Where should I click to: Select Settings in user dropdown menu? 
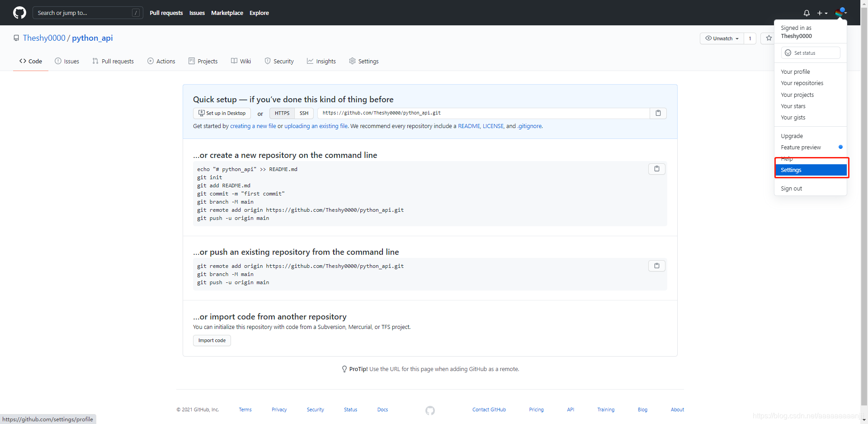point(811,170)
